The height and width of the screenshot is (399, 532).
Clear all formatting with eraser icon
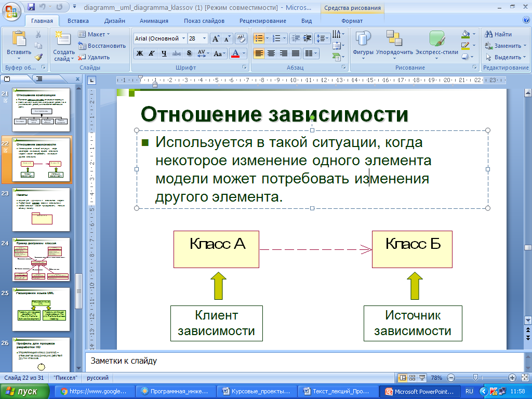(240, 38)
